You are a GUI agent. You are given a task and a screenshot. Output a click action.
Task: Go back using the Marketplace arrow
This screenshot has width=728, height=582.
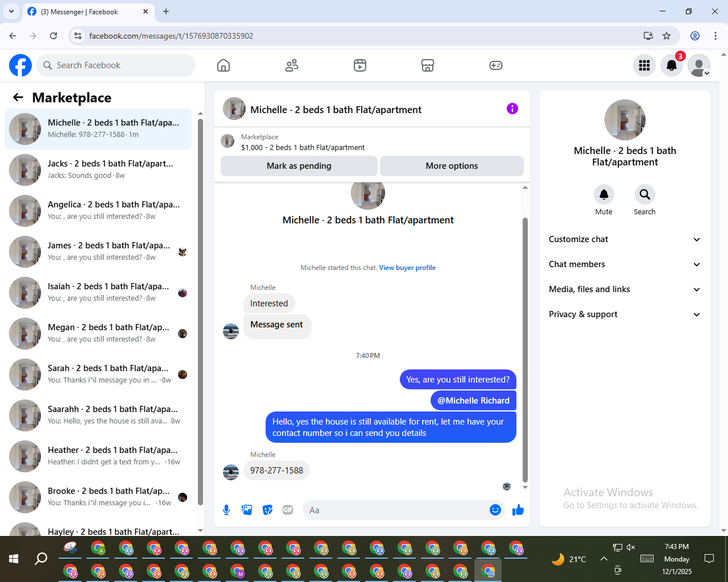pyautogui.click(x=18, y=97)
